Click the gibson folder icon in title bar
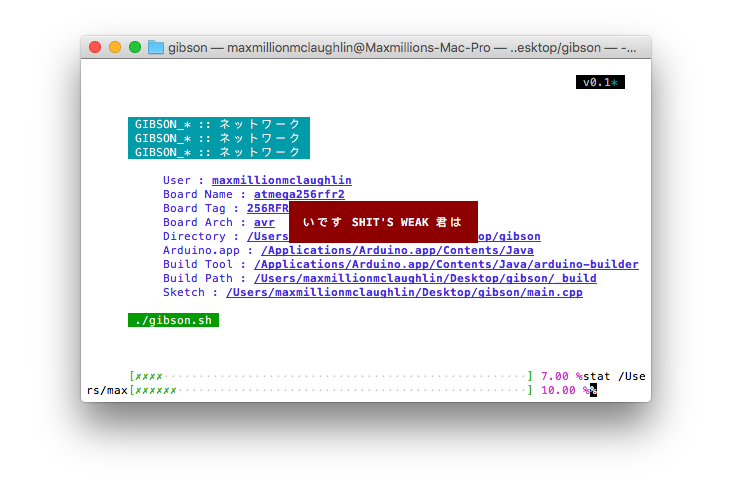The width and height of the screenshot is (733, 481). [156, 47]
